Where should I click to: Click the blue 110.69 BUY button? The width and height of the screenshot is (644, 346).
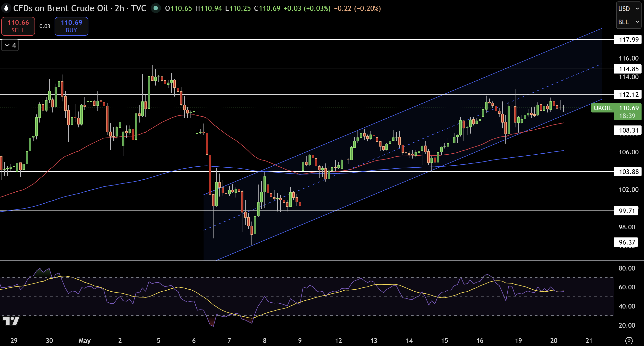pos(72,26)
